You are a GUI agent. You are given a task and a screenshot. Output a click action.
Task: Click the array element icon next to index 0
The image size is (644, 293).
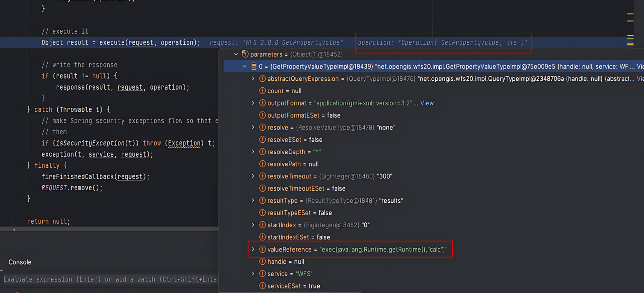(254, 66)
